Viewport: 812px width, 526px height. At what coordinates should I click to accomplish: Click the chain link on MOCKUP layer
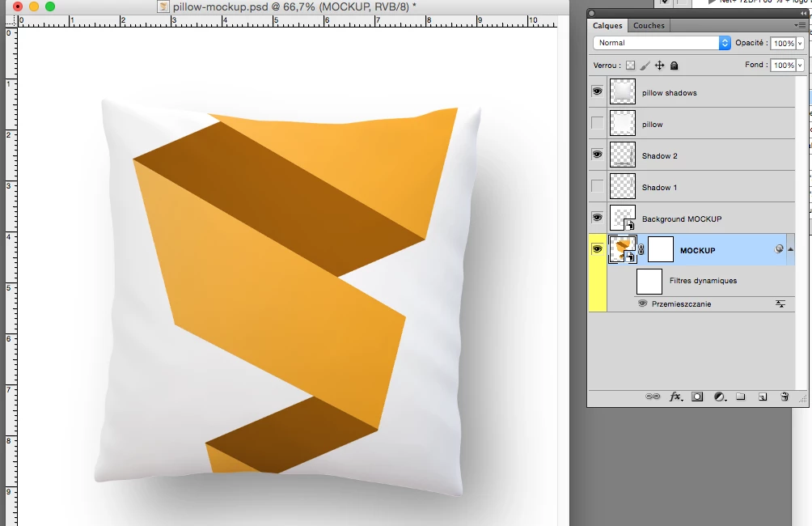641,250
